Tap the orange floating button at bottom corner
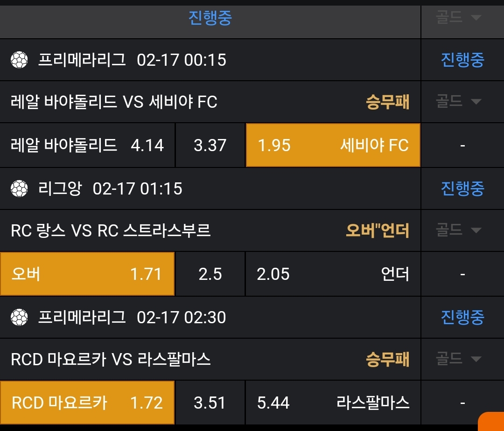The width and height of the screenshot is (504, 431). [492, 422]
